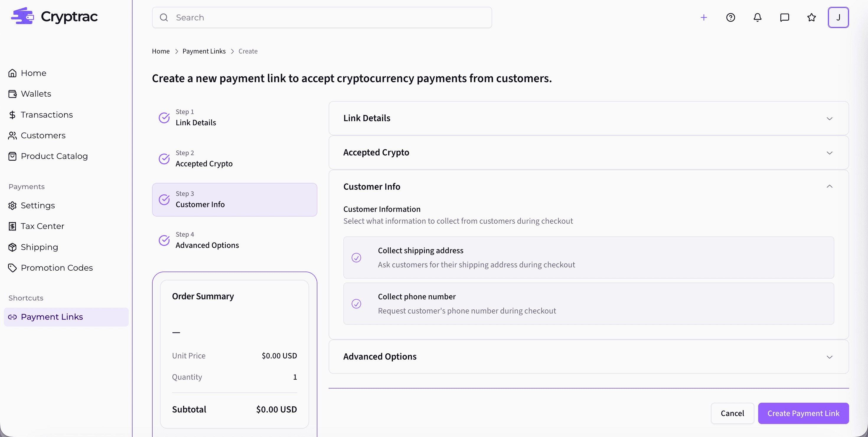
Task: Open messages via the chat bubble icon
Action: click(x=784, y=17)
